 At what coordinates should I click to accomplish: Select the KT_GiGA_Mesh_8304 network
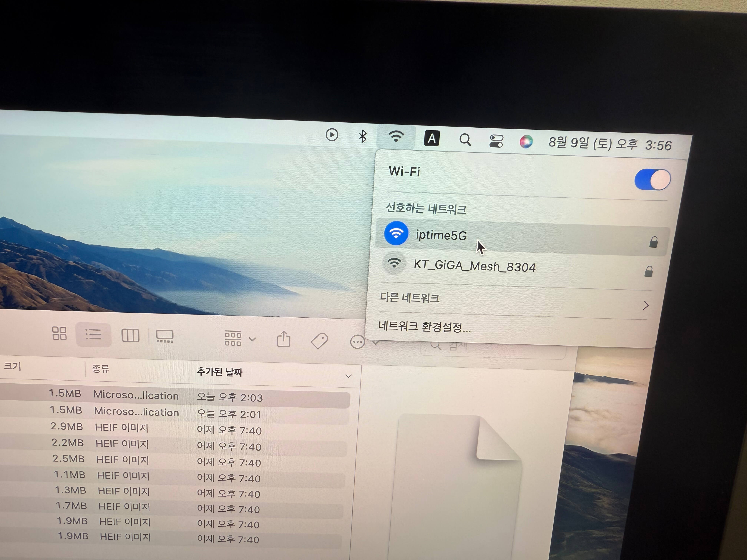coord(475,266)
